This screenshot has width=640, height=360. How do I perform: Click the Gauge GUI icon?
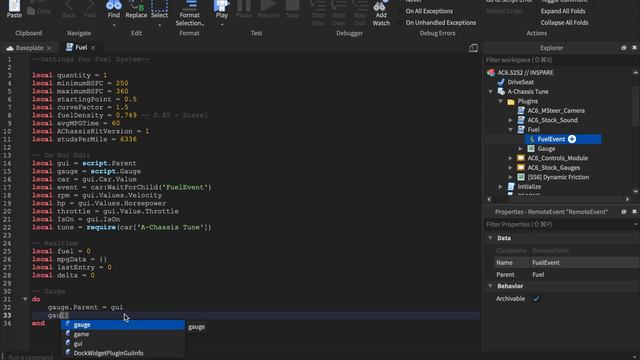pyautogui.click(x=531, y=149)
